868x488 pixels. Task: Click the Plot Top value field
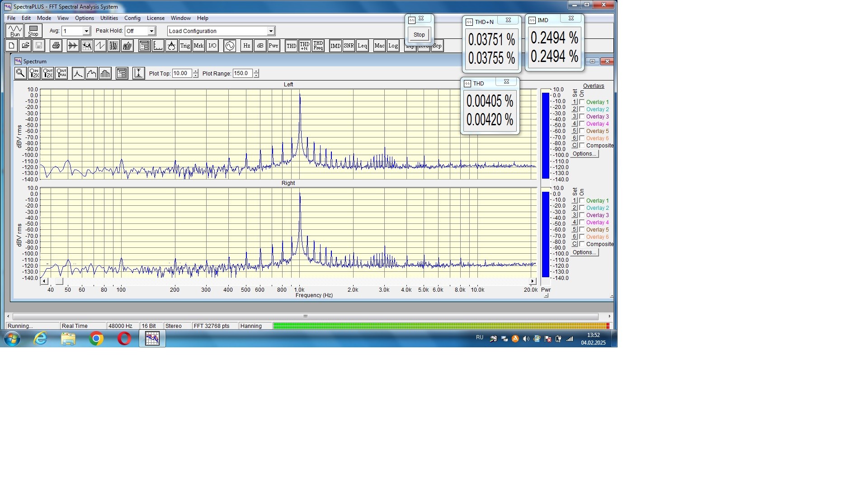pyautogui.click(x=182, y=73)
